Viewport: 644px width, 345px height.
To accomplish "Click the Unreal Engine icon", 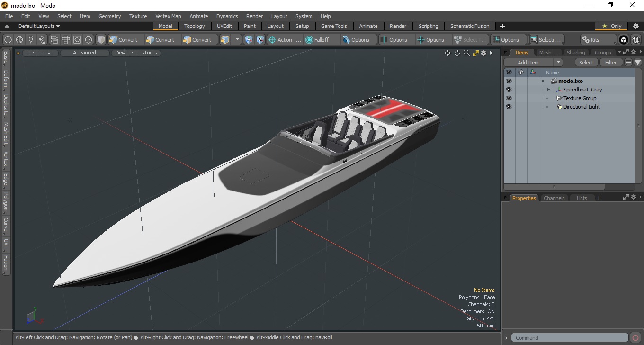I will (635, 40).
